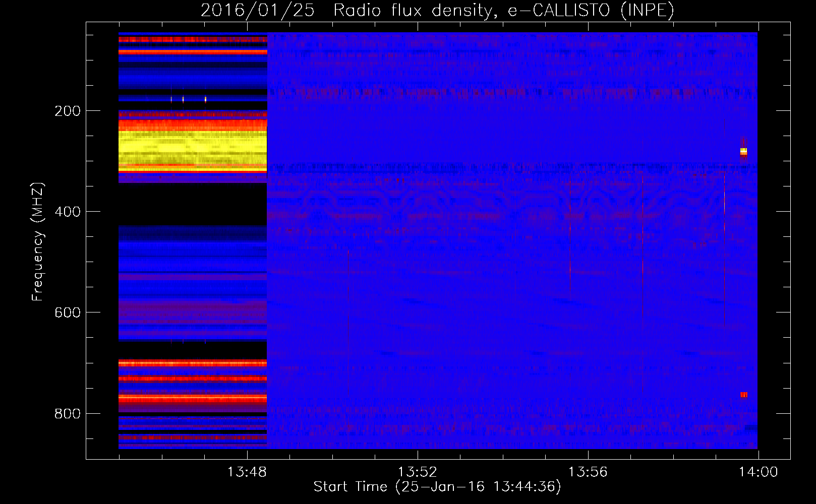This screenshot has width=816, height=504.
Task: Click the 13:52 time tick label
Action: [x=417, y=472]
